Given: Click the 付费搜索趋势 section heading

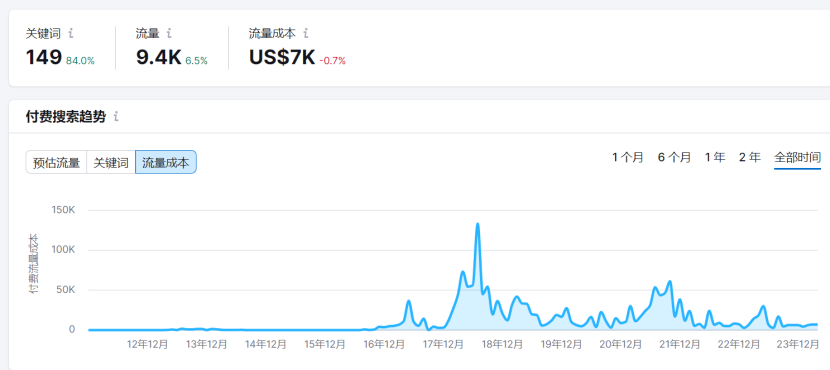Looking at the screenshot, I should click(x=66, y=116).
